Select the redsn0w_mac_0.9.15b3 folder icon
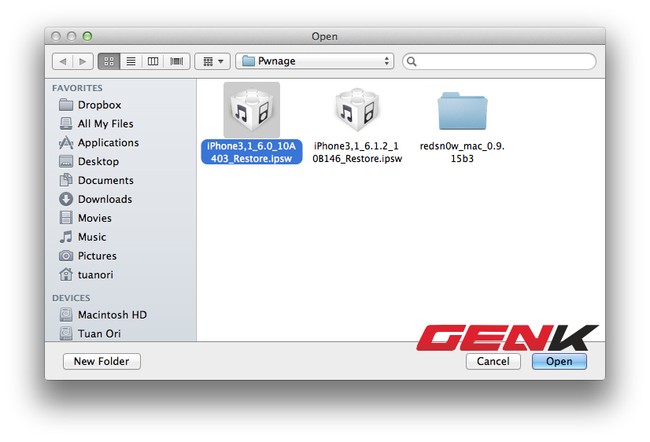The height and width of the screenshot is (442, 650). click(463, 111)
